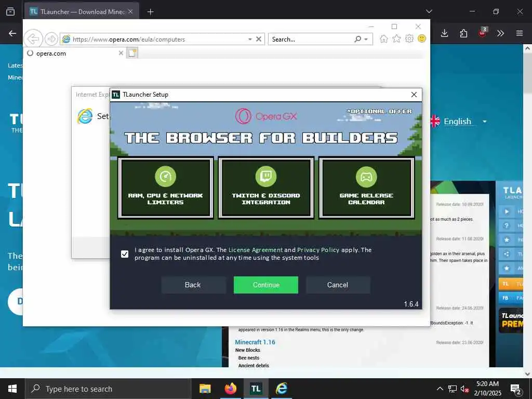This screenshot has height=399, width=532.
Task: Stop loading with the address bar X
Action: (259, 39)
